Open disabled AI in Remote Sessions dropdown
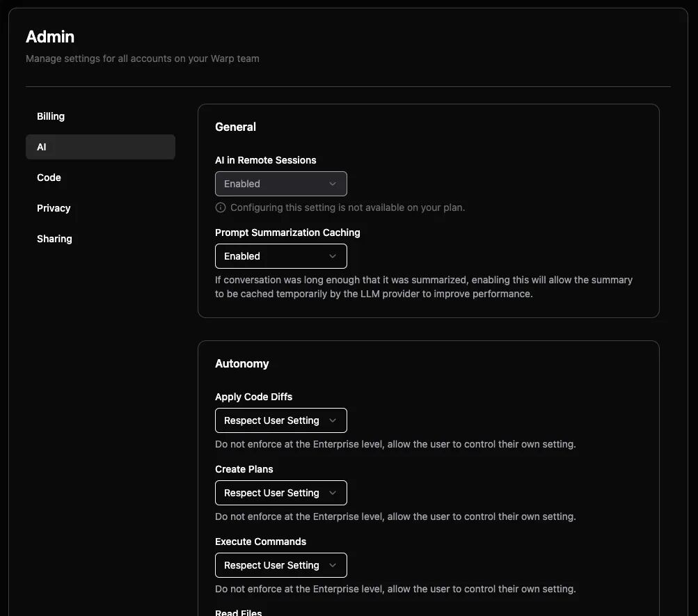Image resolution: width=698 pixels, height=616 pixels. [x=281, y=184]
